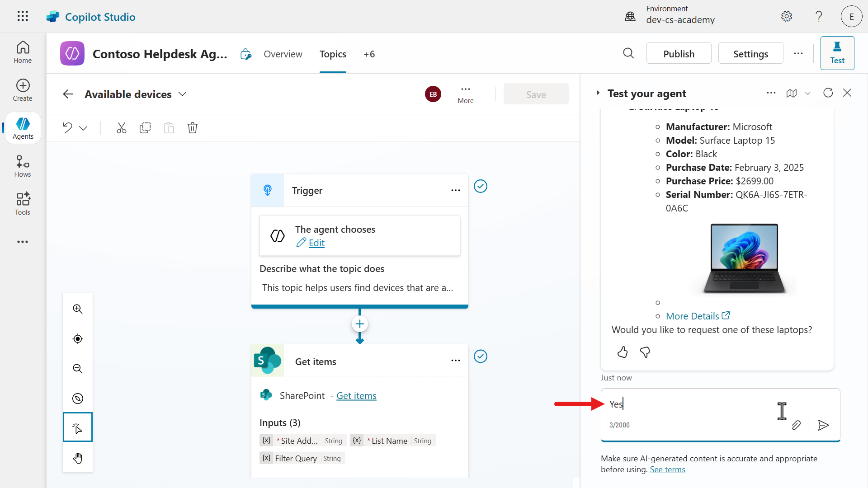Click the attach file paperclip icon
Viewport: 868px width, 488px height.
[796, 425]
